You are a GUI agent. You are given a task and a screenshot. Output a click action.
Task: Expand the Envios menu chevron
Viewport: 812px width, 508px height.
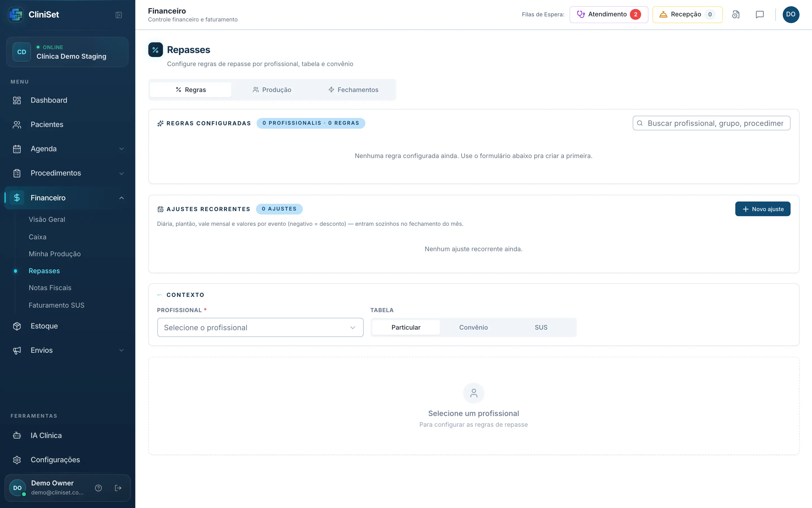pos(122,351)
